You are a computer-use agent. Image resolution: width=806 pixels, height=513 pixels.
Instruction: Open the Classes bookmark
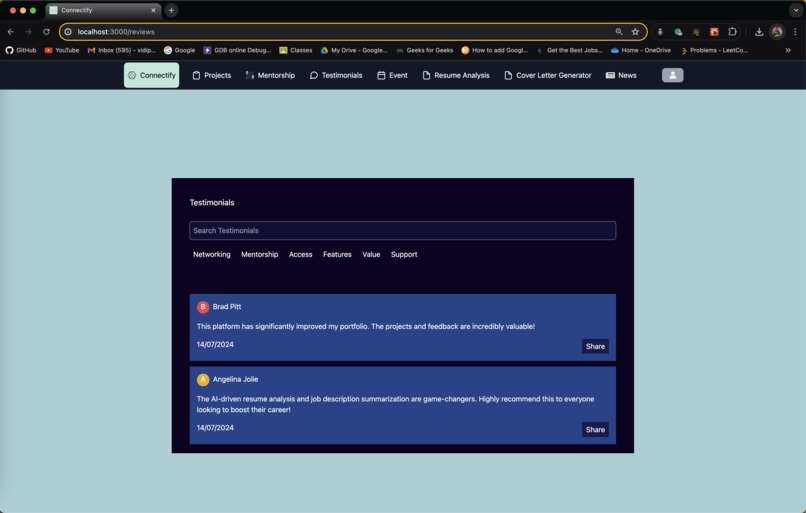coord(296,50)
